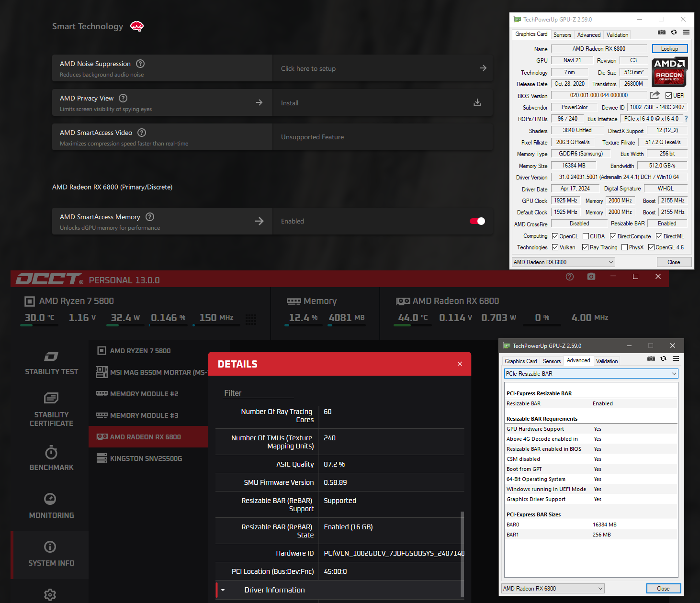Open help for AMD SmartAccess Memory
700x603 pixels.
(150, 217)
